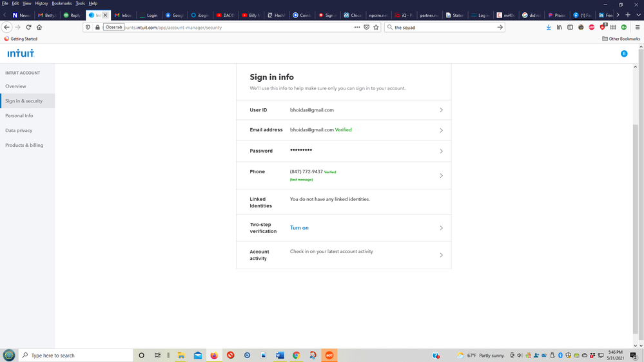644x362 pixels.
Task: Open the Windows Start menu
Action: point(9,356)
